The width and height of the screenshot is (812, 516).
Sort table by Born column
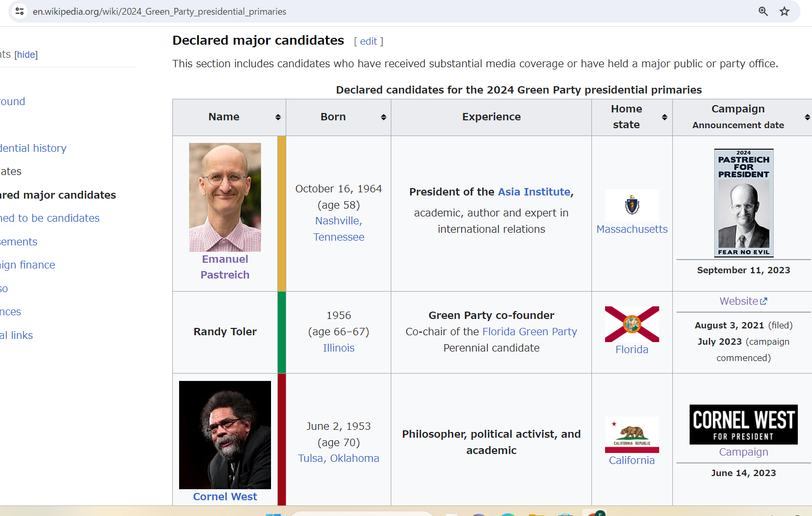(383, 117)
